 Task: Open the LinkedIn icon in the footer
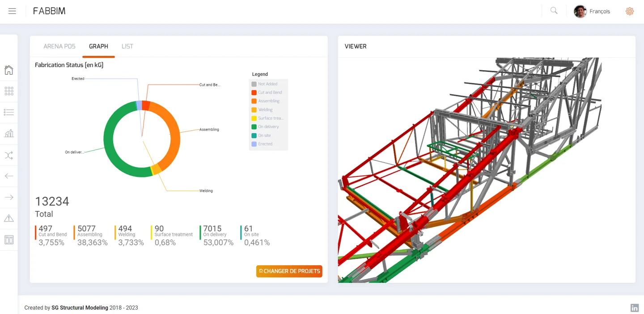pyautogui.click(x=634, y=308)
